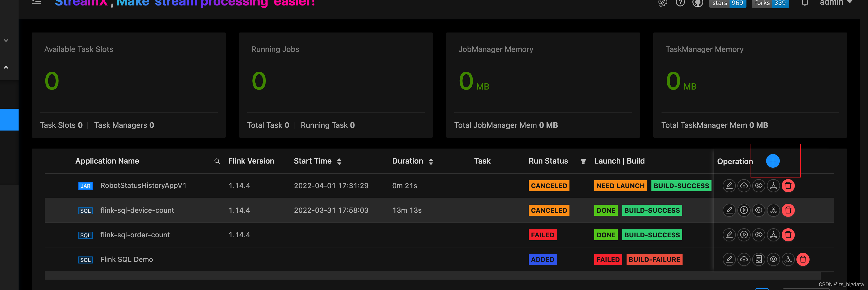Delete the Flink SQL Demo application
Screen dimensions: 868x290
[x=803, y=259]
